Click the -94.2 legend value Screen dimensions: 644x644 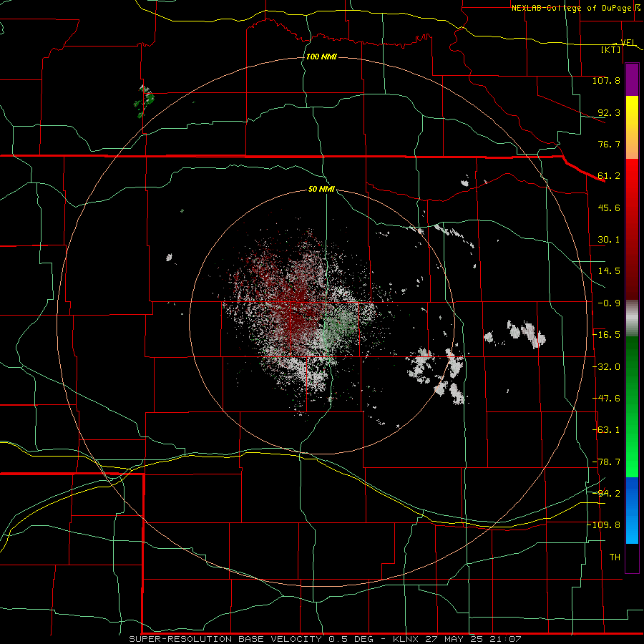click(x=606, y=494)
